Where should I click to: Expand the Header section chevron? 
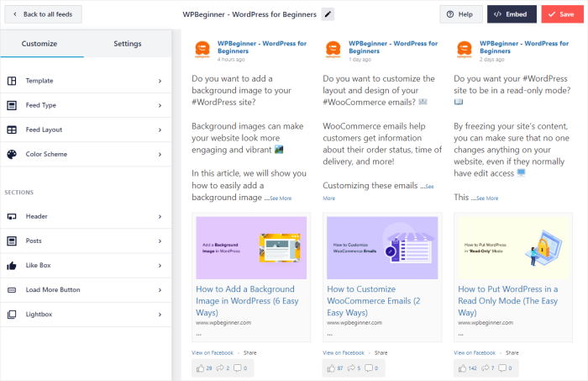click(160, 216)
